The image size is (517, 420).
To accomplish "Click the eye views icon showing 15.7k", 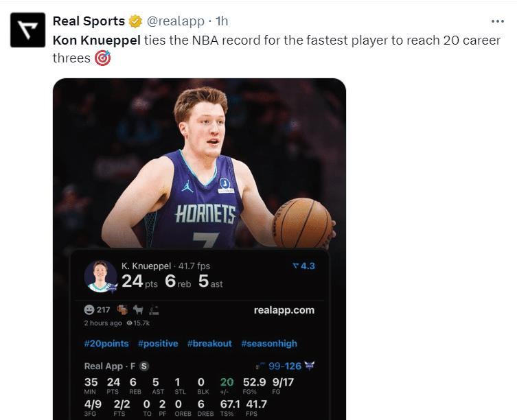I will (x=129, y=323).
